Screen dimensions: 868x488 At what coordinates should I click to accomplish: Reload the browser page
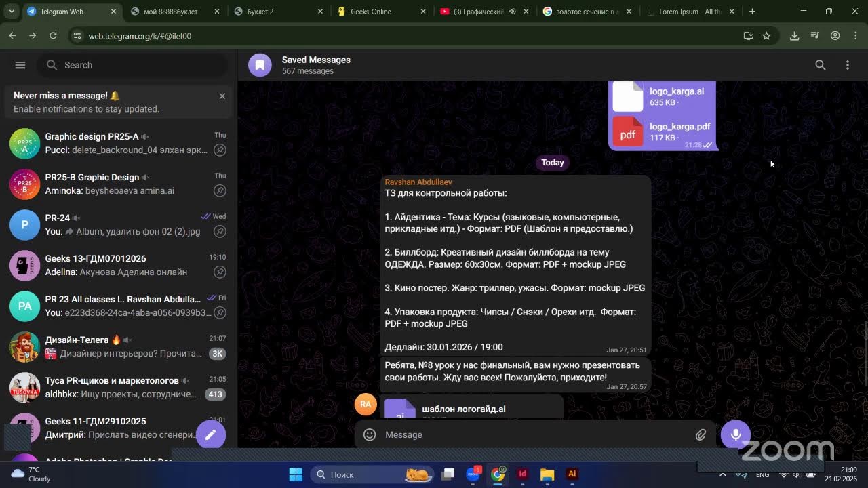[x=53, y=36]
